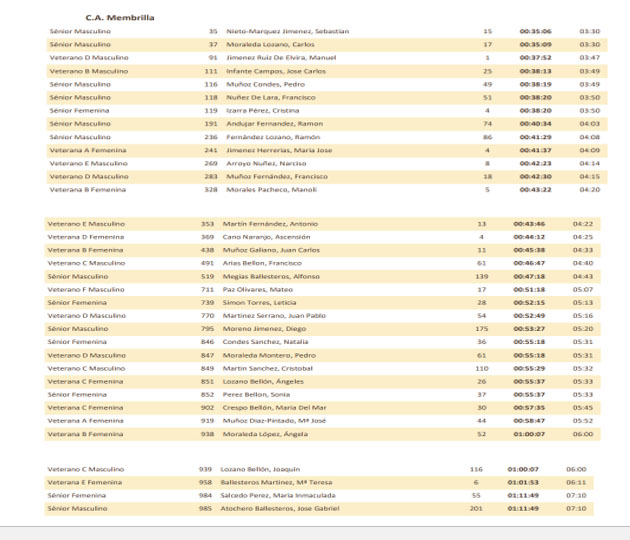Click finish time 00:40:34
630x540 pixels.
point(535,124)
